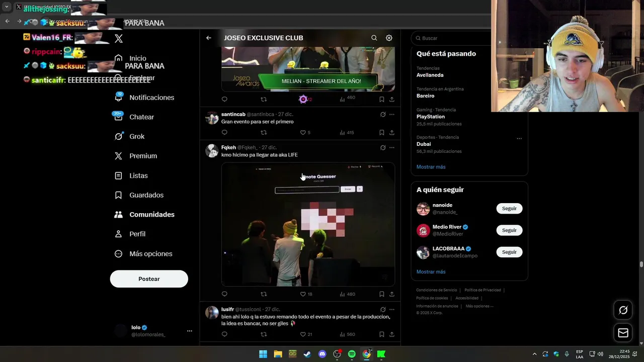This screenshot has height=362, width=644.
Task: Reply to santincab's post
Action: pos(224,133)
